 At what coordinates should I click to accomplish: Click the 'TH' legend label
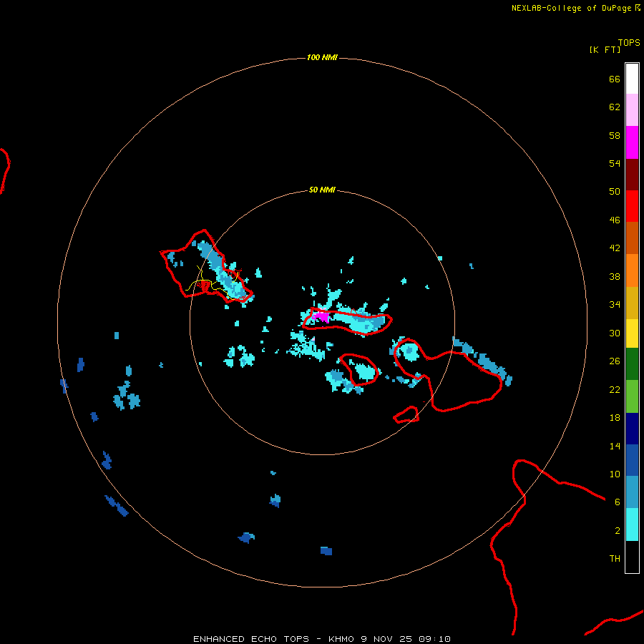tap(615, 559)
